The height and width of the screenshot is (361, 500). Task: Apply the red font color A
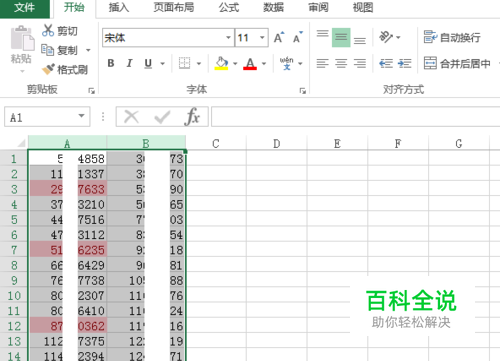[250, 63]
